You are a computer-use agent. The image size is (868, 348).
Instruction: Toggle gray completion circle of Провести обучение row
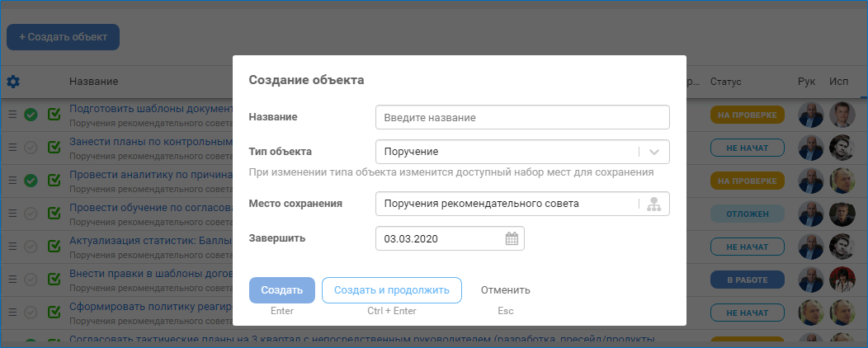[x=31, y=214]
